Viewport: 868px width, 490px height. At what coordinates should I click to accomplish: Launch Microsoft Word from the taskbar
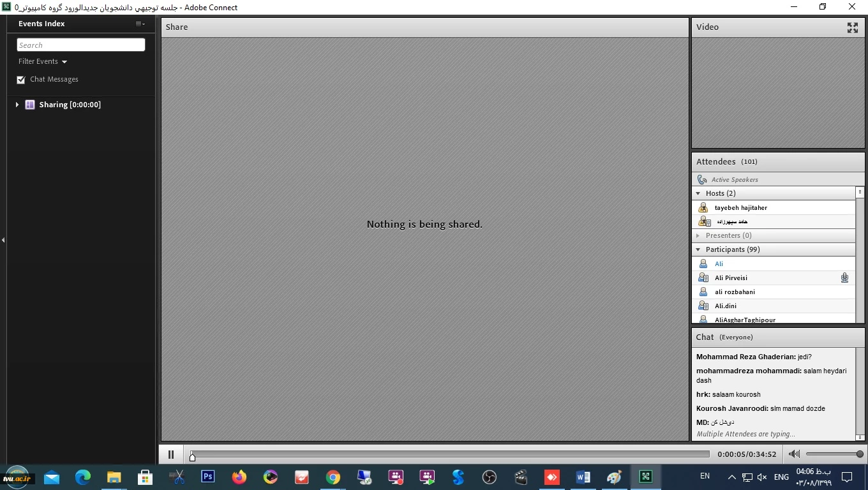tap(583, 477)
